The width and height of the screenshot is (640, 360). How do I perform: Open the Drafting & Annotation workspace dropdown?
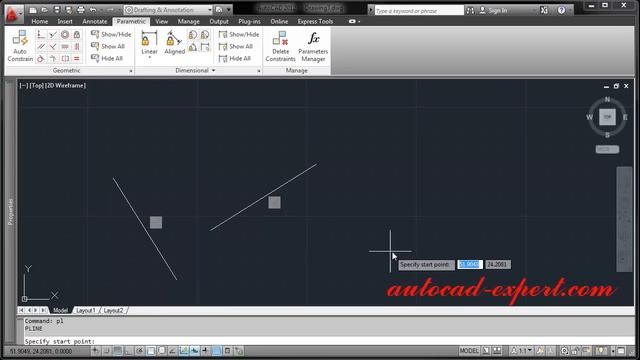169,10
